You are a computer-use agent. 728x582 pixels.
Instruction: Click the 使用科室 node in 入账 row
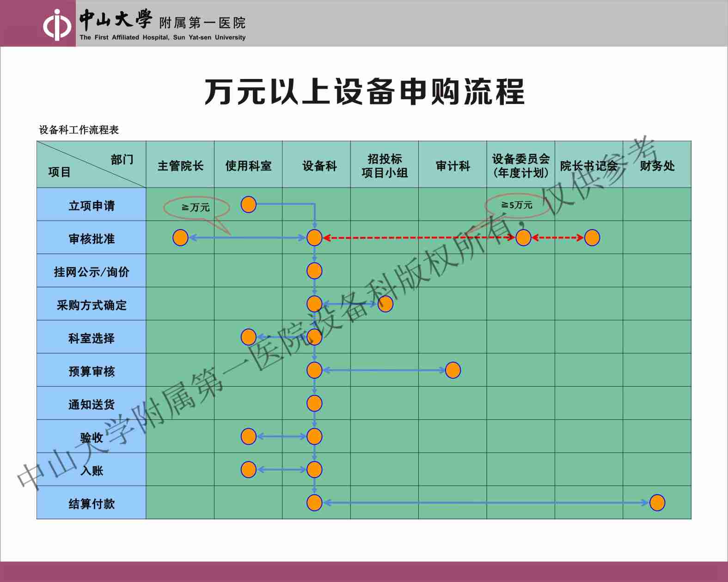[x=249, y=469]
